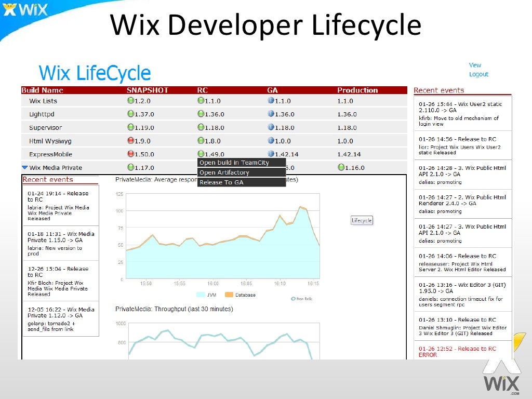532x399 pixels.
Task: Open event 12-05 16:22 Wix Media Private 1.12.0
Action: (x=61, y=319)
